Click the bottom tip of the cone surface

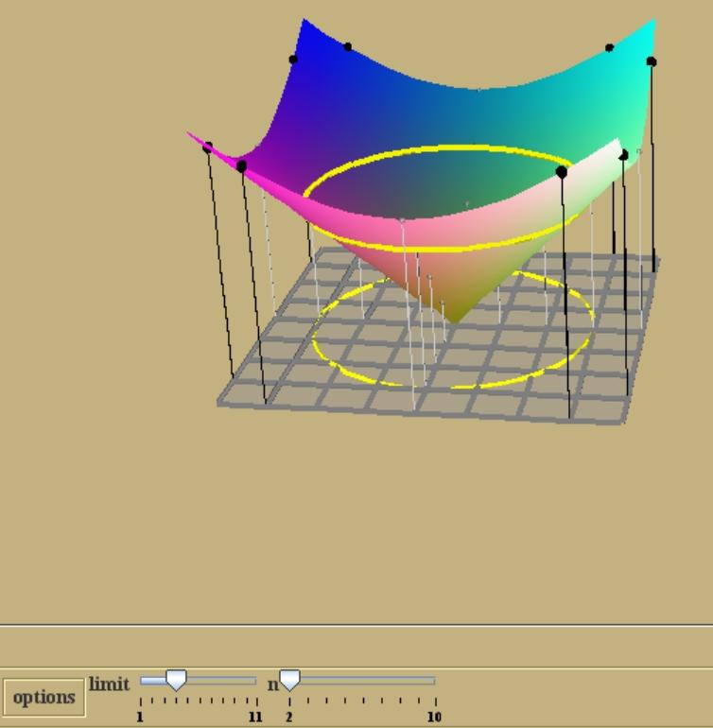456,320
